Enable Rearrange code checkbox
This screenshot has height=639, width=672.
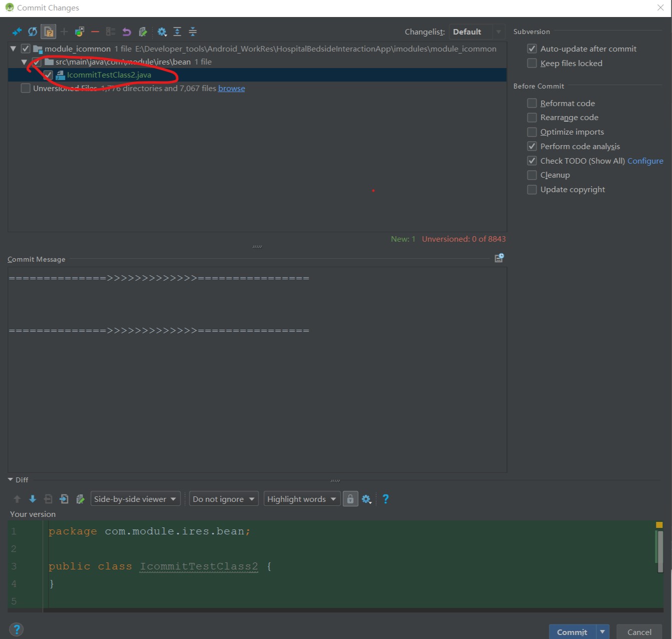coord(532,117)
